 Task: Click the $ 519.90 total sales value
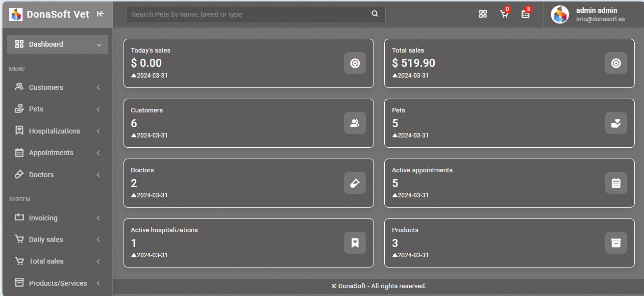414,63
